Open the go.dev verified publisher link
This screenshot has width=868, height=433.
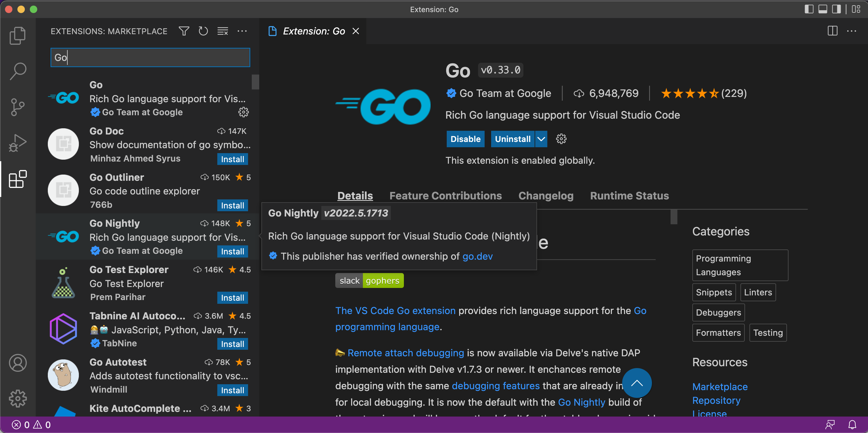[477, 256]
